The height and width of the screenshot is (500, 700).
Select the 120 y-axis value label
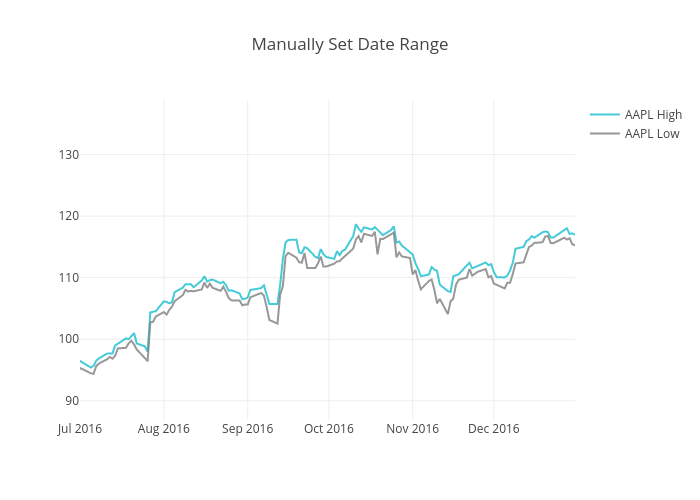(x=68, y=216)
